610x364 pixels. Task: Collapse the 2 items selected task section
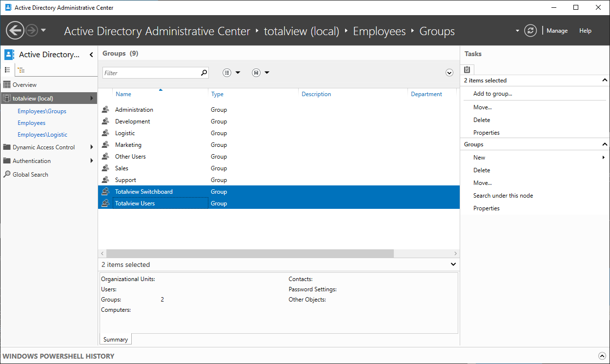(x=605, y=81)
